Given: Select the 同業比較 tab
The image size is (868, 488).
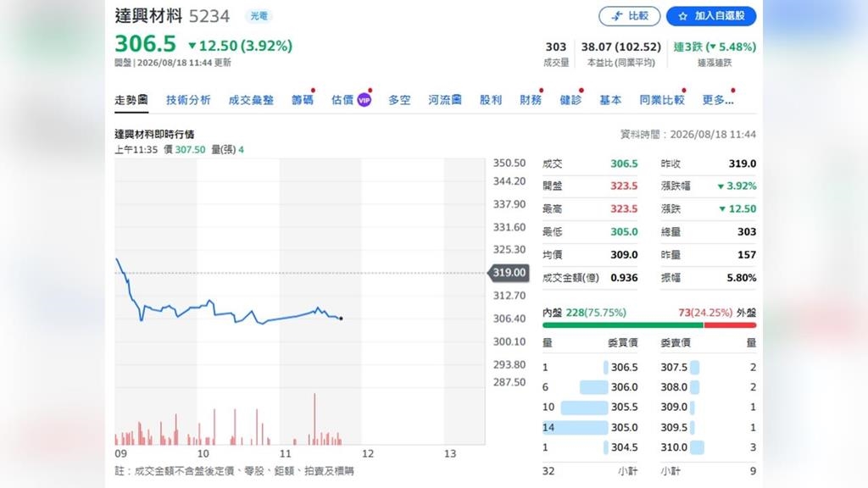Looking at the screenshot, I should (662, 100).
